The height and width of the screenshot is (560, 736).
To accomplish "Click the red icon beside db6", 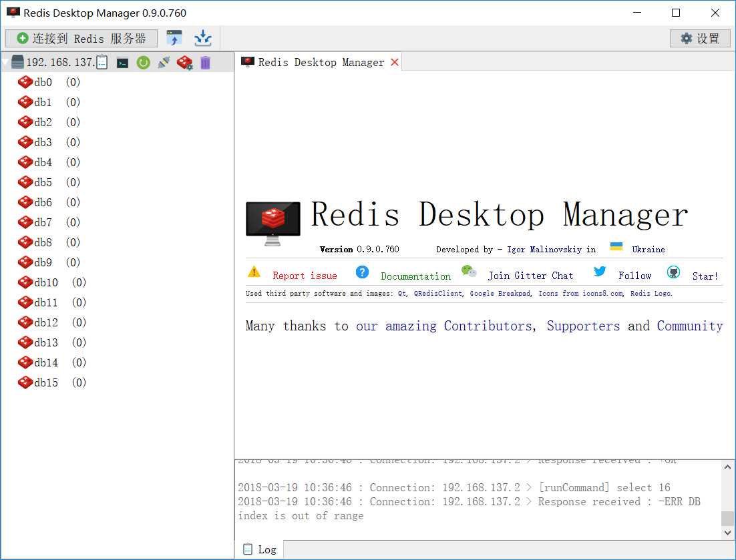I will tap(25, 203).
